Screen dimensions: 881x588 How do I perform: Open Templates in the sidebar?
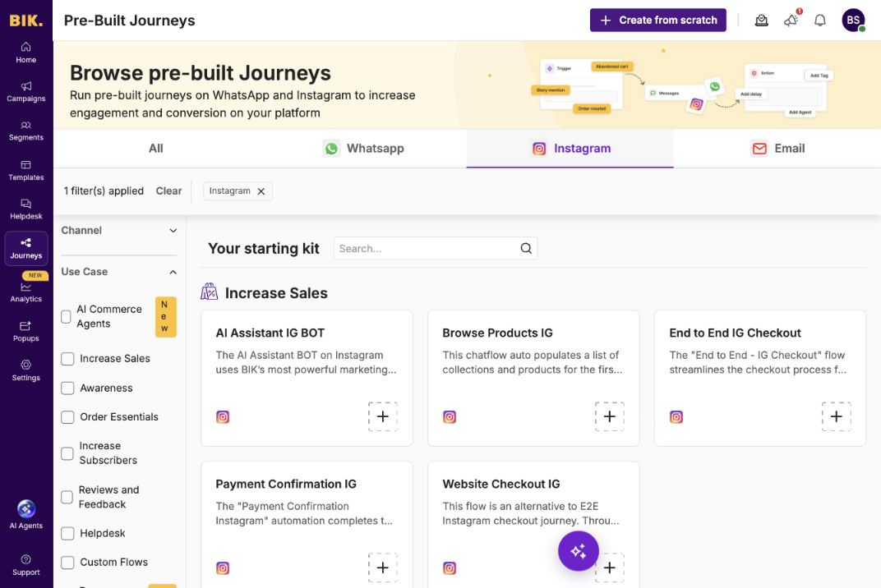25,171
